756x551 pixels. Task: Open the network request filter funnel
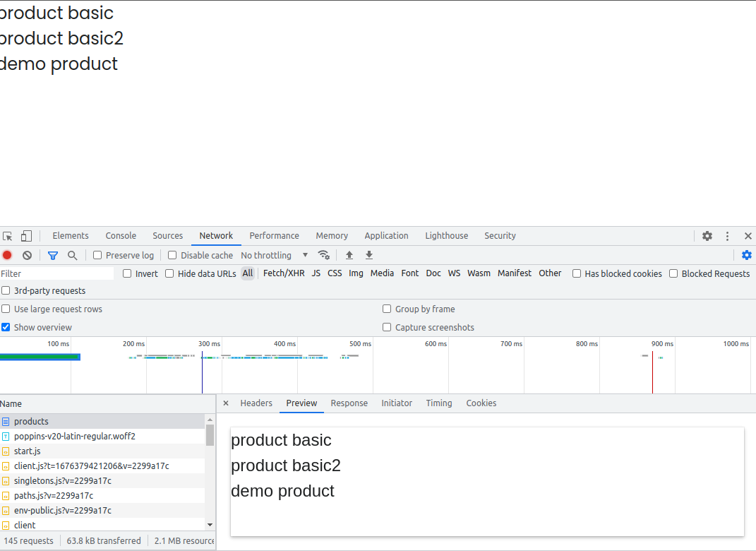(52, 255)
